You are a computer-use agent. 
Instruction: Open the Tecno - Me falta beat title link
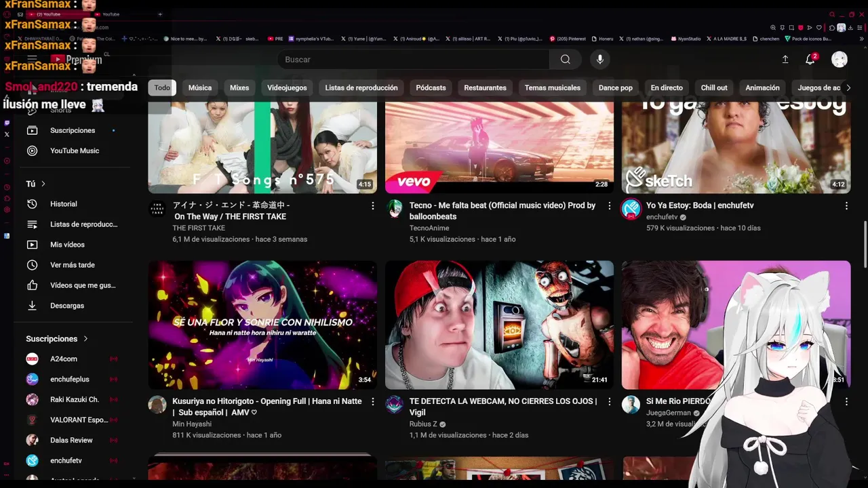click(x=502, y=211)
